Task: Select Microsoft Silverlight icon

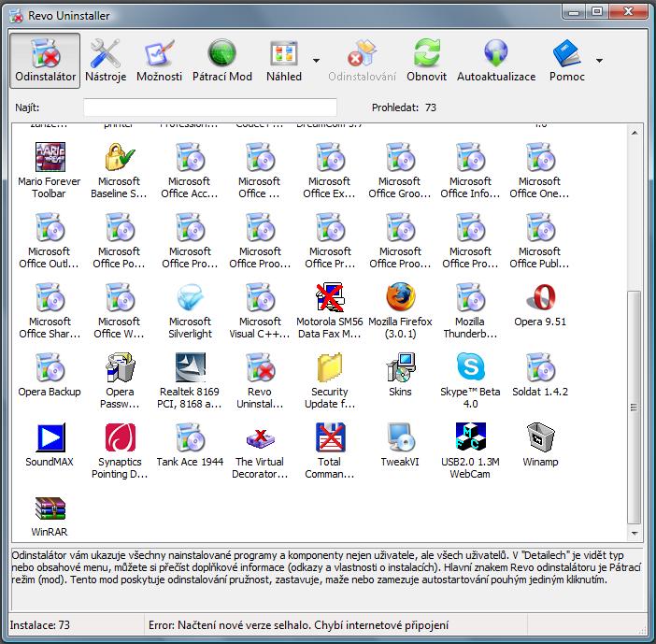Action: pos(190,299)
